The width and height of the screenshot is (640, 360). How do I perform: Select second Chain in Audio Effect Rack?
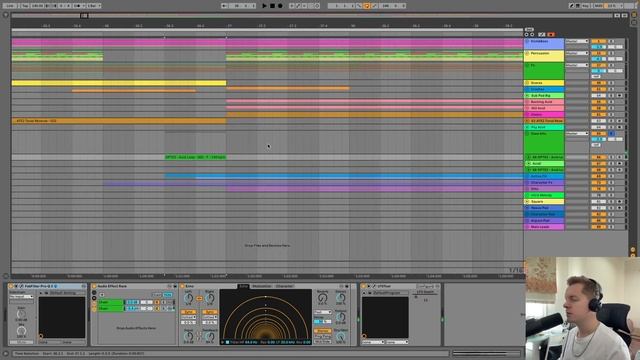[111, 309]
